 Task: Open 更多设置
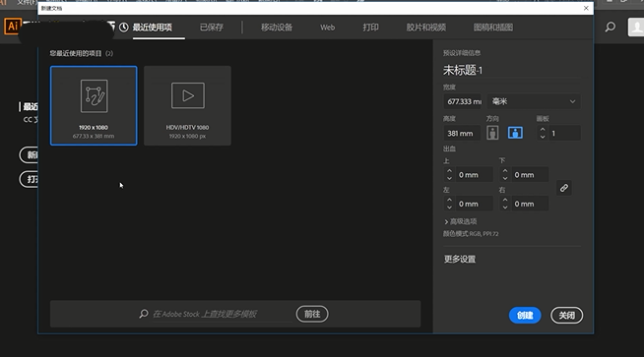pyautogui.click(x=460, y=260)
